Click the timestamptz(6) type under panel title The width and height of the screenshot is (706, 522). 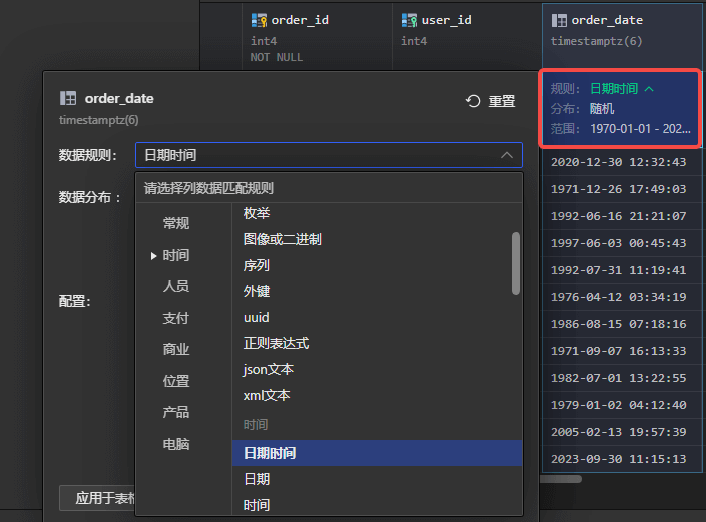99,120
